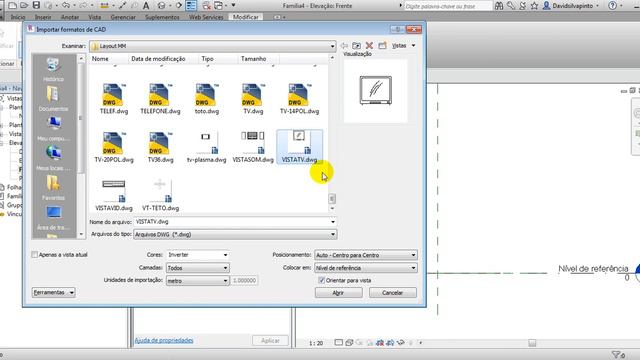Image resolution: width=640 pixels, height=360 pixels.
Task: Select the TV-14POL.dwg file
Action: click(299, 99)
